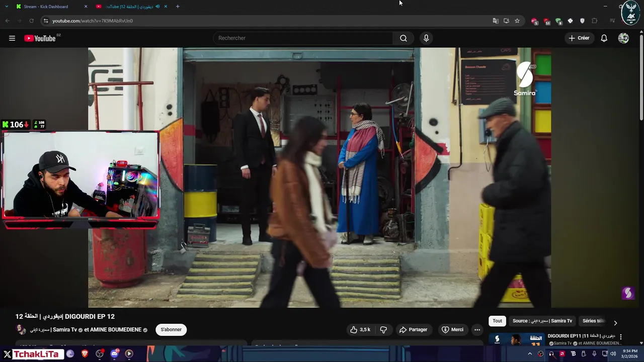Reload the page in the browser

[x=31, y=21]
